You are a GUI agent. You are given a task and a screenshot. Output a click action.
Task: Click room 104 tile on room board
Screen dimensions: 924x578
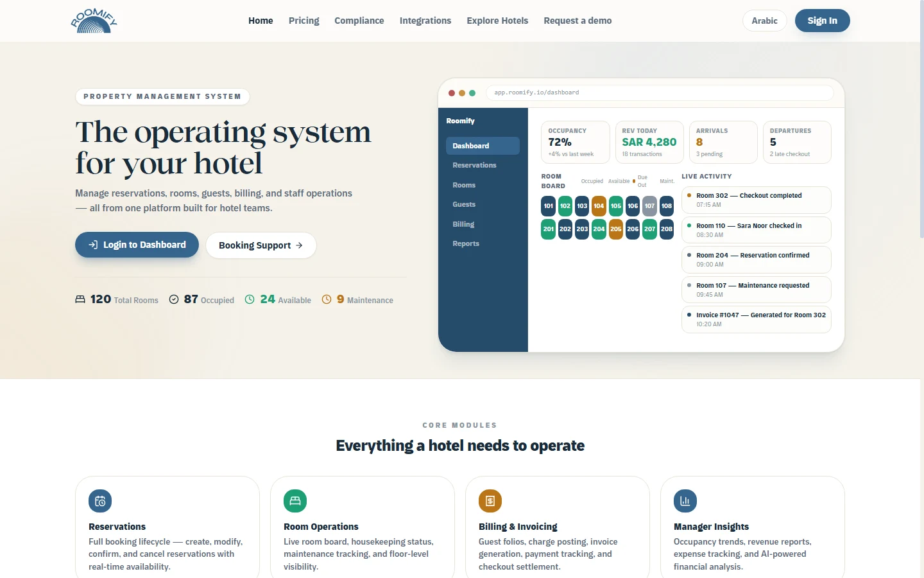599,206
